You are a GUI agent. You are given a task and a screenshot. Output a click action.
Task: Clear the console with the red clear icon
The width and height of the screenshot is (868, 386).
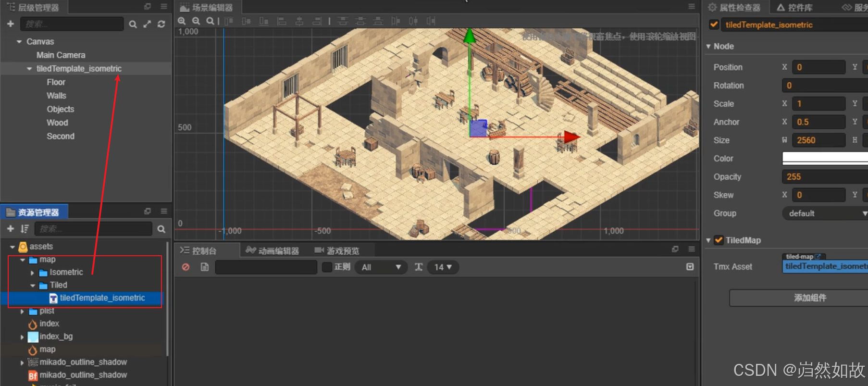pyautogui.click(x=186, y=267)
